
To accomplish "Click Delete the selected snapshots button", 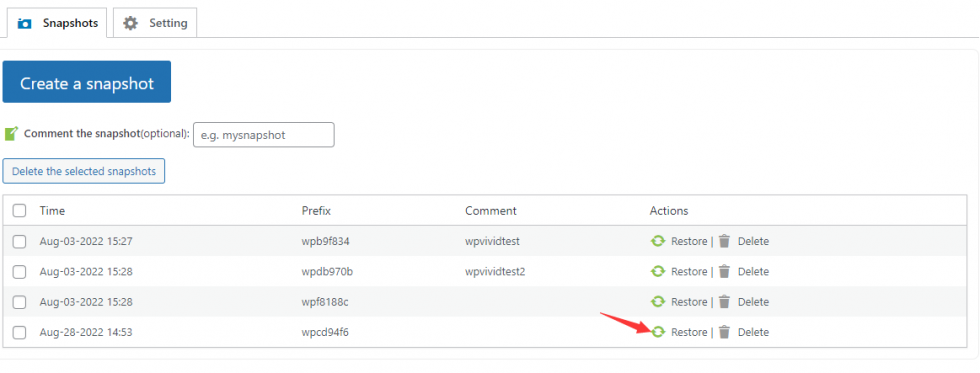I will pos(84,171).
